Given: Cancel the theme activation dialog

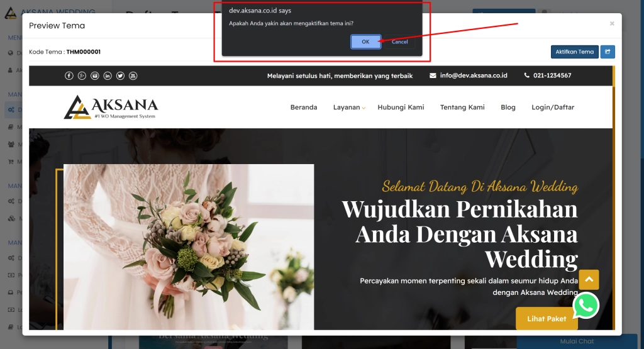Looking at the screenshot, I should (399, 42).
